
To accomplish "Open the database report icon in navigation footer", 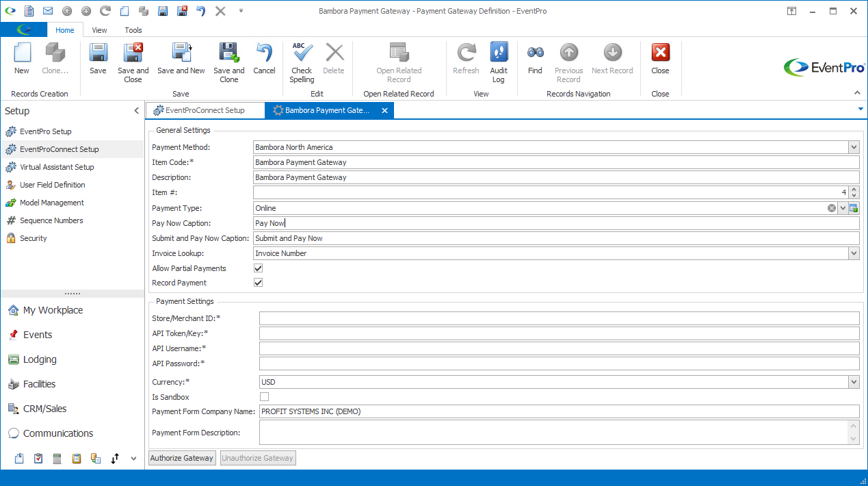I will pos(96,459).
